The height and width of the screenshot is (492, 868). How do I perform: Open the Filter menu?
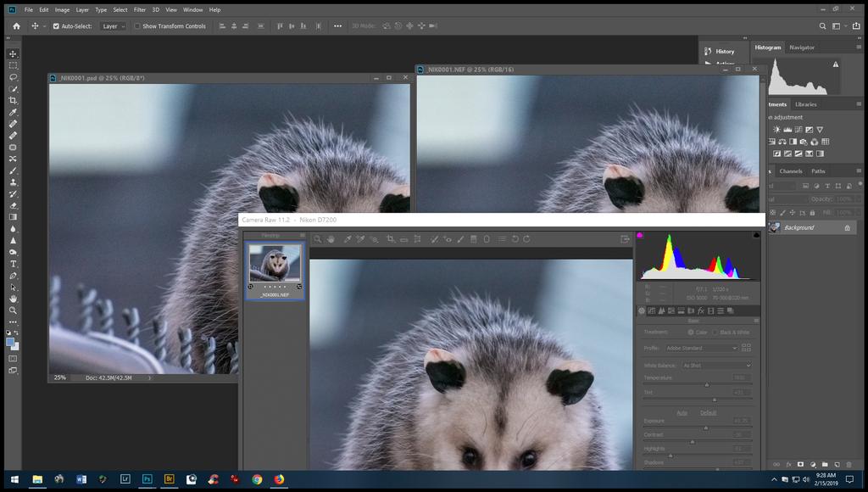click(140, 9)
